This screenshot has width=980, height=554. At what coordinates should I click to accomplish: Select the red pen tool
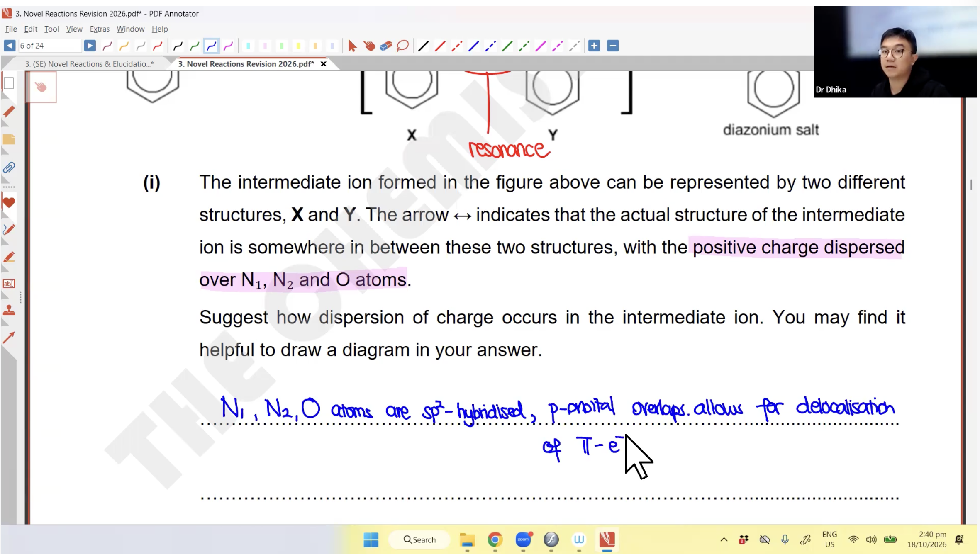[x=157, y=46]
